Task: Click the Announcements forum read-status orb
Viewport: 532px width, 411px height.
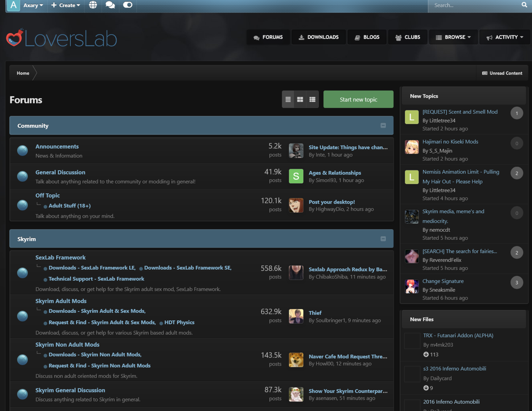Action: coord(22,151)
